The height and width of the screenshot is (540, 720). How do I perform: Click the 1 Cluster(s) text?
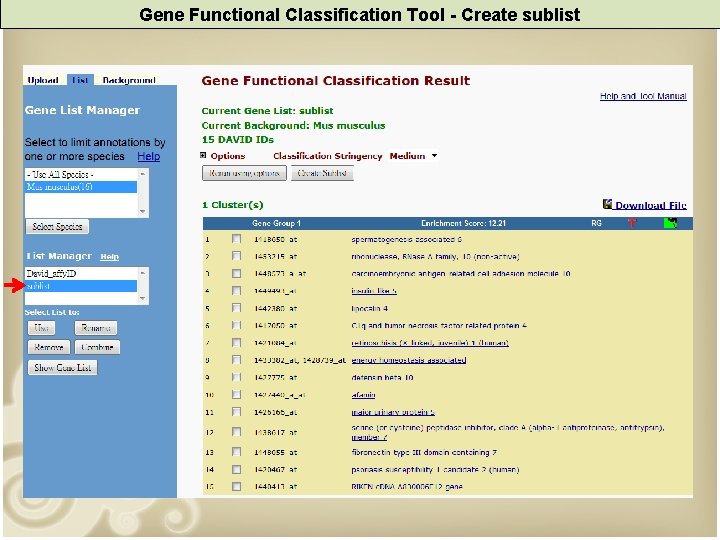click(233, 205)
